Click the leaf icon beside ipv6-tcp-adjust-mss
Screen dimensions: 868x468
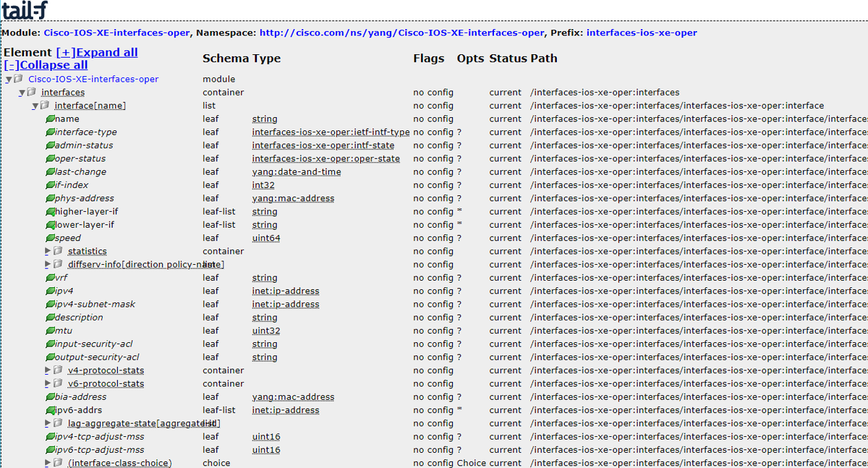click(50, 450)
